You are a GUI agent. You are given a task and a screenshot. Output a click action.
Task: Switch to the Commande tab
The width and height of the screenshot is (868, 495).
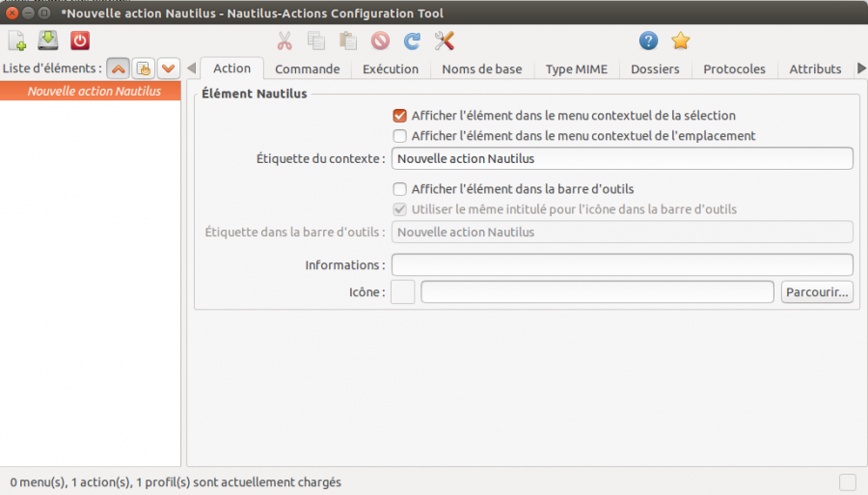(307, 69)
